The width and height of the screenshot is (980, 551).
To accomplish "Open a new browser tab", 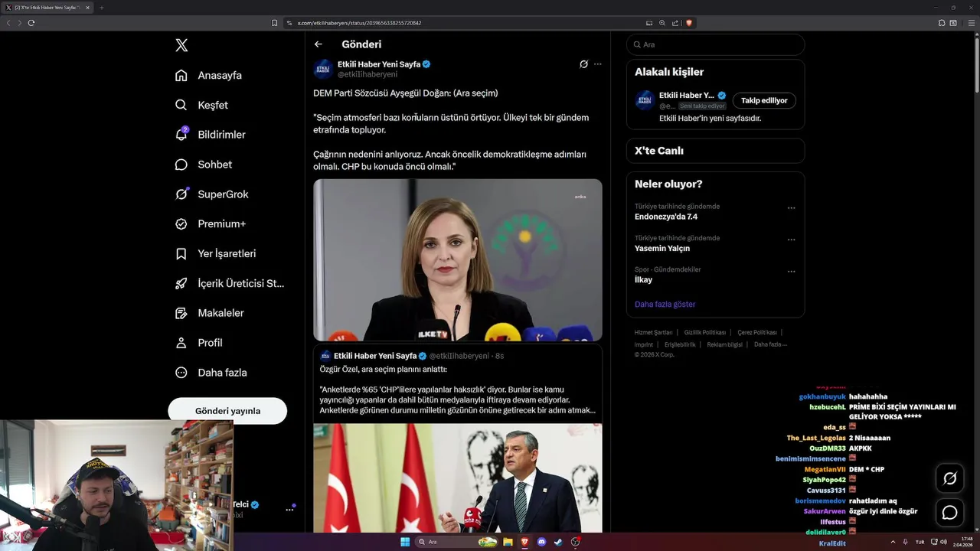I will (101, 8).
